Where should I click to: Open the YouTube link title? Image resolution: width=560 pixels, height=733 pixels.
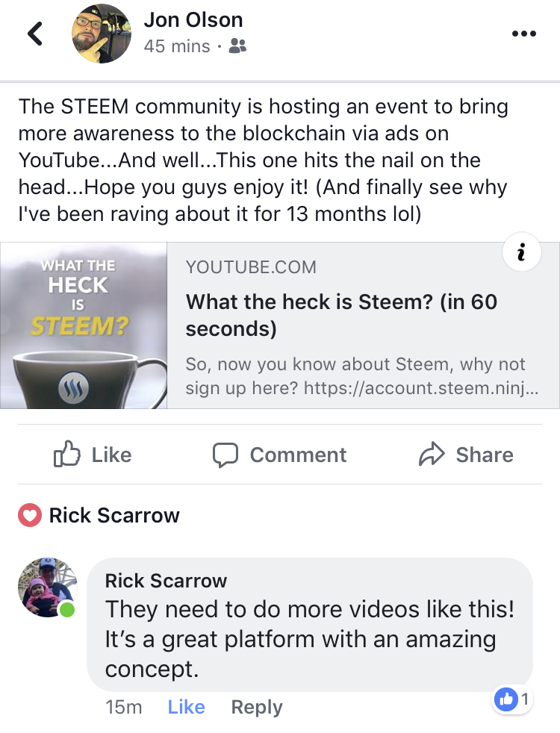tap(341, 315)
